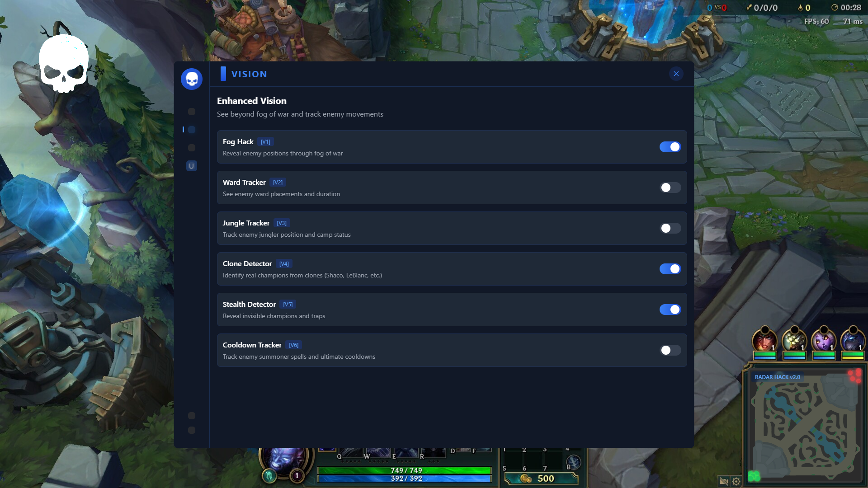Select the first ally champion portrait
The image size is (868, 488).
pyautogui.click(x=764, y=340)
